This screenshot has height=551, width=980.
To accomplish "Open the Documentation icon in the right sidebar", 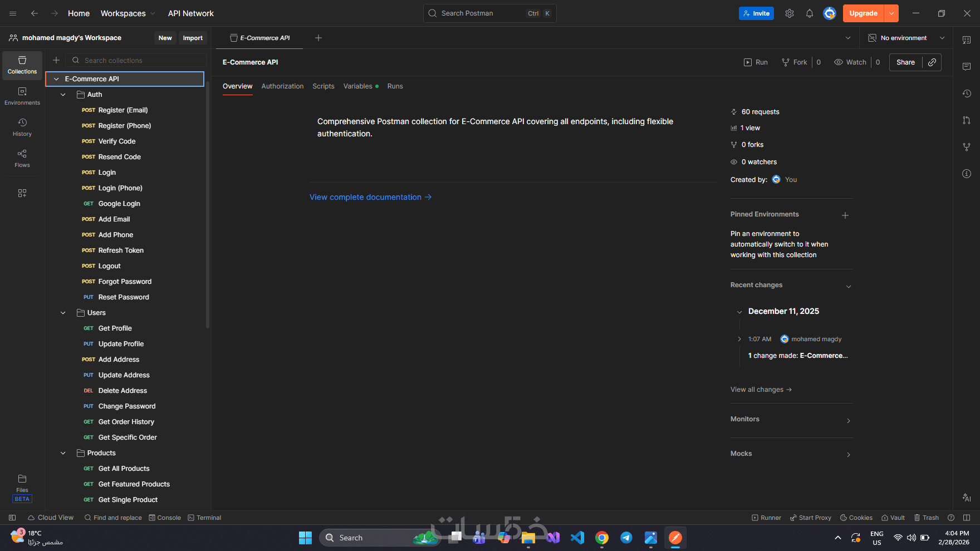I will tap(967, 40).
